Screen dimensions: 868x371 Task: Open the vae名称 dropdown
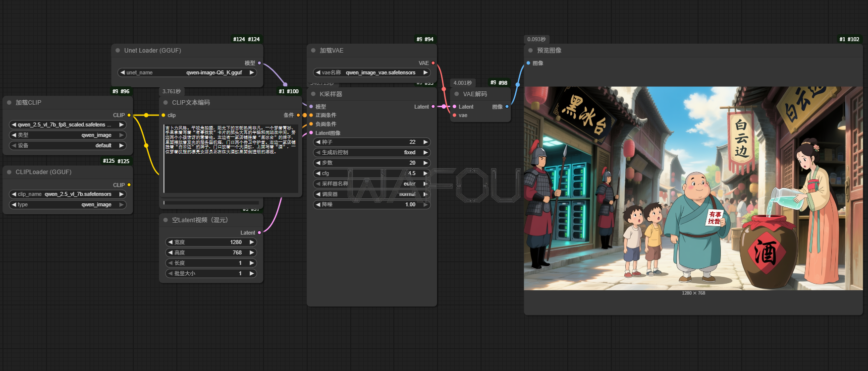pyautogui.click(x=372, y=72)
